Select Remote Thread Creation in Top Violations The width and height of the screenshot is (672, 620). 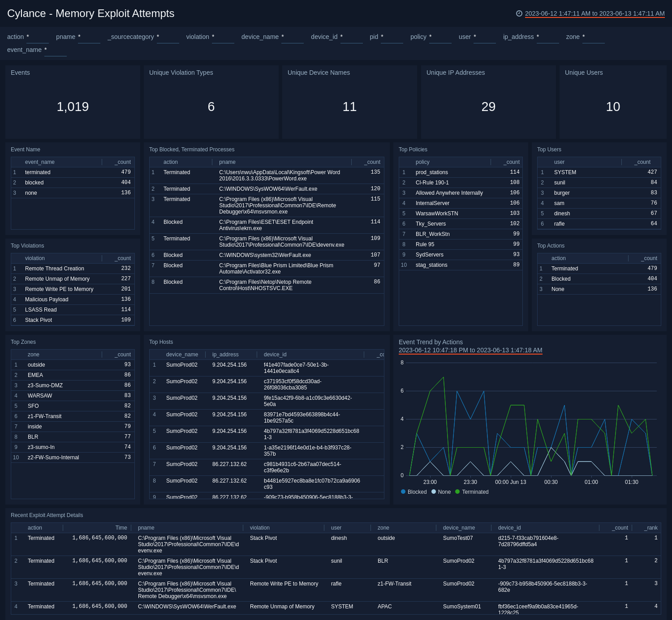point(54,268)
